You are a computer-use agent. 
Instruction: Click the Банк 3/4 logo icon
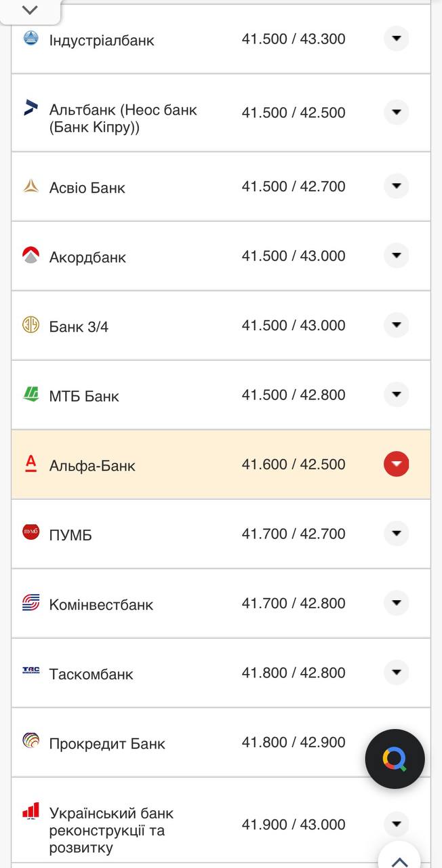click(x=31, y=325)
